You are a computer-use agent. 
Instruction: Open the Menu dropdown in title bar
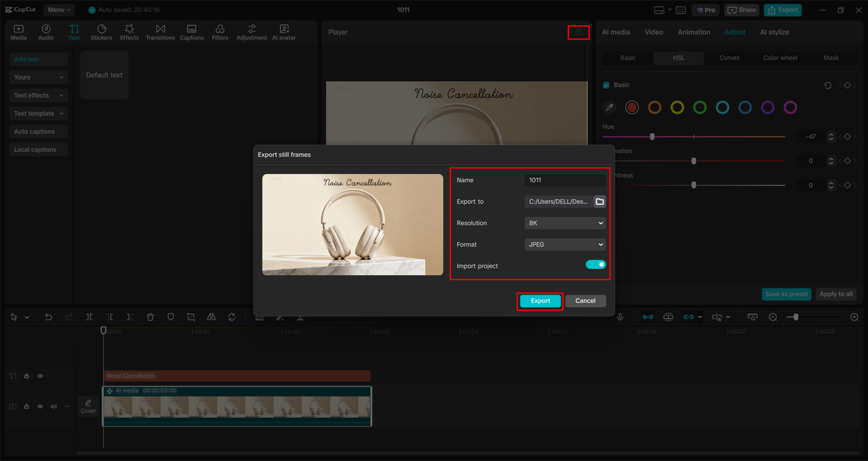[60, 10]
